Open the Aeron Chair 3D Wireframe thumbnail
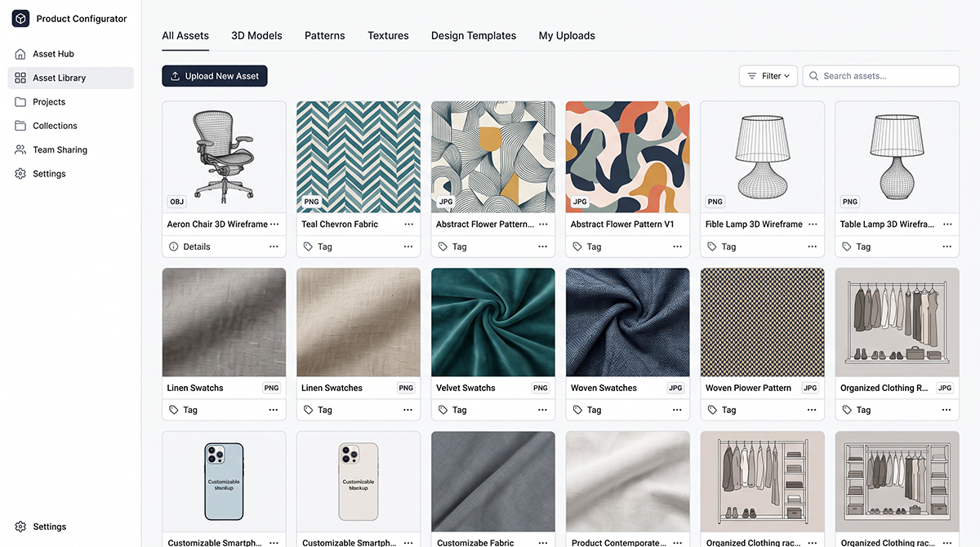The height and width of the screenshot is (547, 980). point(224,157)
